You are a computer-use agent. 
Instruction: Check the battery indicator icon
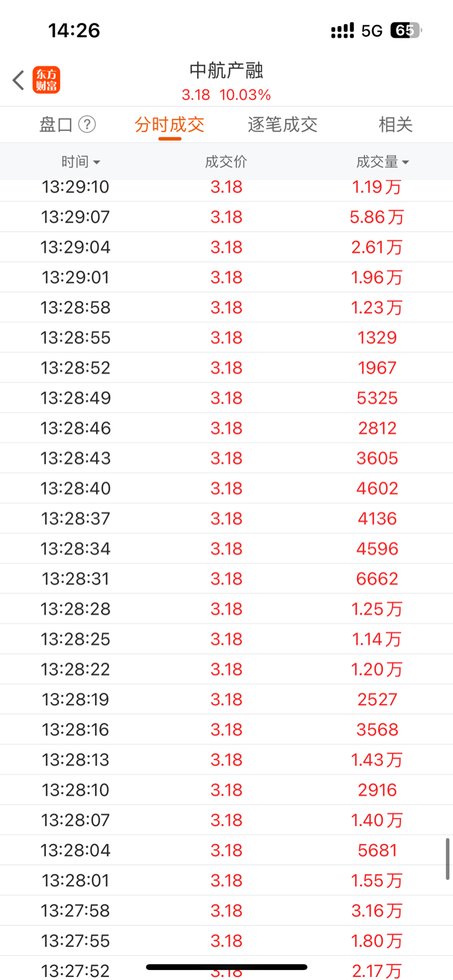click(406, 30)
